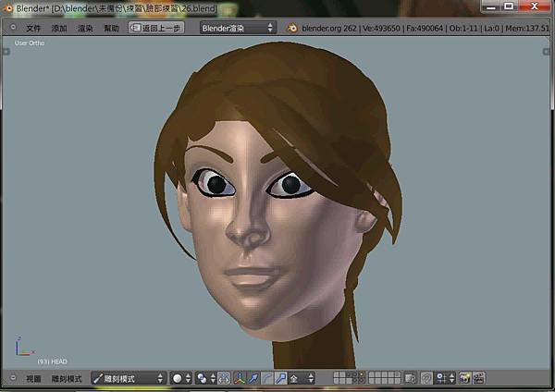Open the 文件 (File) menu
Image resolution: width=555 pixels, height=392 pixels.
(x=33, y=29)
